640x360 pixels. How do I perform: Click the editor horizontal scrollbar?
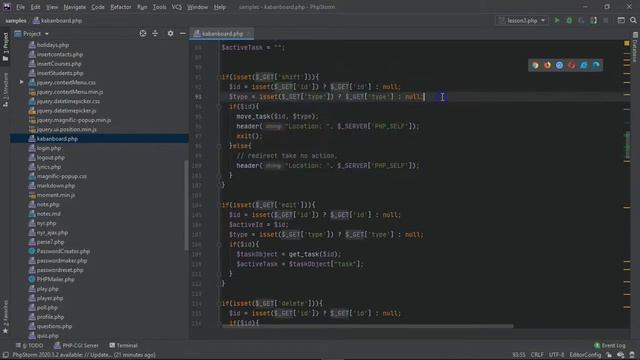367,326
